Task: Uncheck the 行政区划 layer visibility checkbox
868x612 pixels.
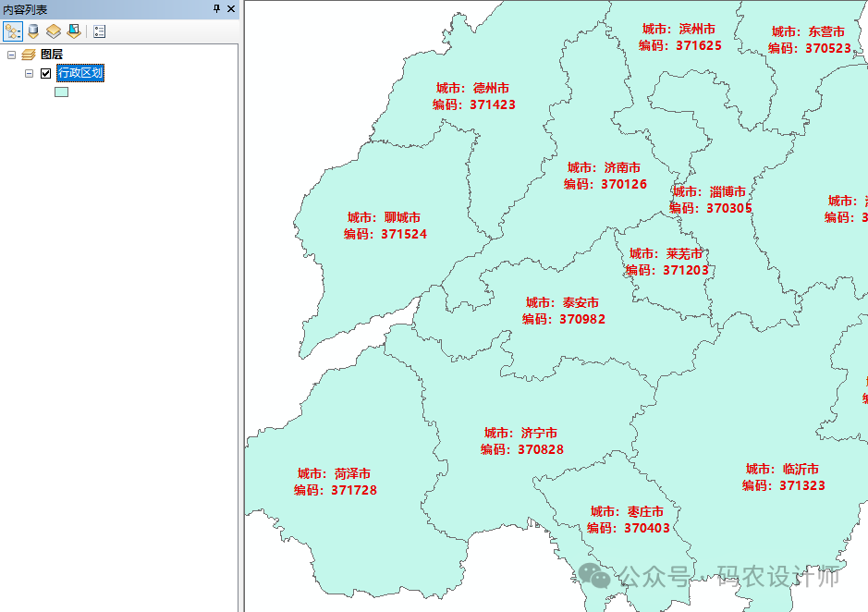Action: tap(46, 73)
